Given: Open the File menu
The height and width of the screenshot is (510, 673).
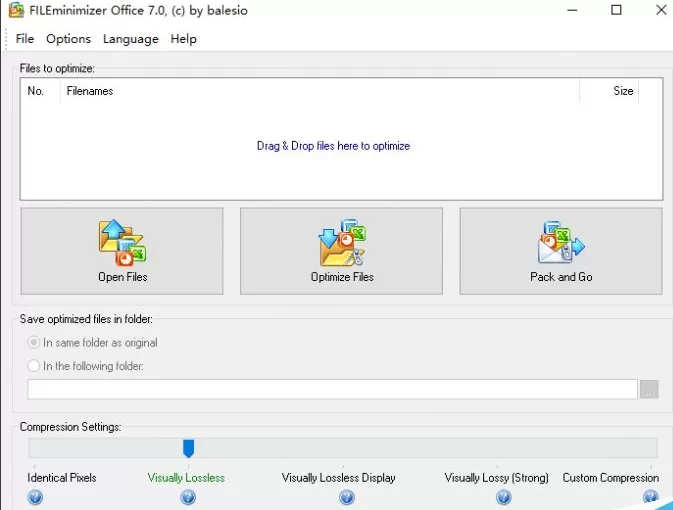Looking at the screenshot, I should (x=25, y=39).
